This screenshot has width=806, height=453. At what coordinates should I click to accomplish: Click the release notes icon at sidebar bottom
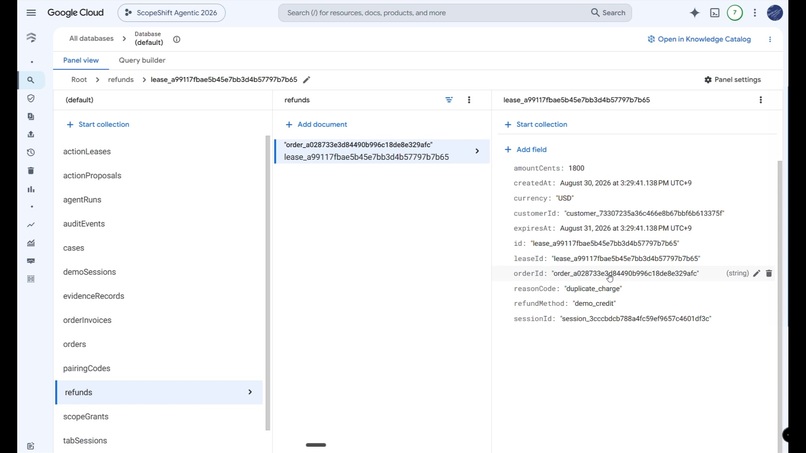[x=31, y=446]
